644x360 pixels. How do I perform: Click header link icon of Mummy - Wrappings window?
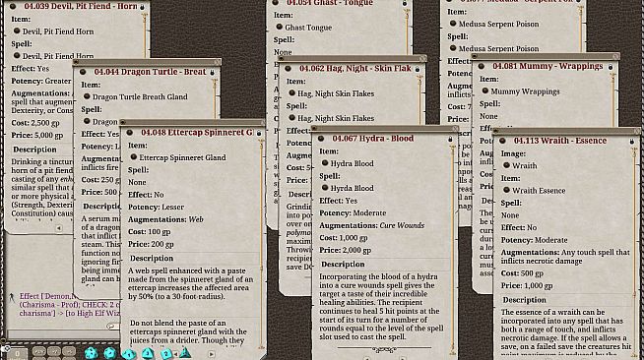481,66
